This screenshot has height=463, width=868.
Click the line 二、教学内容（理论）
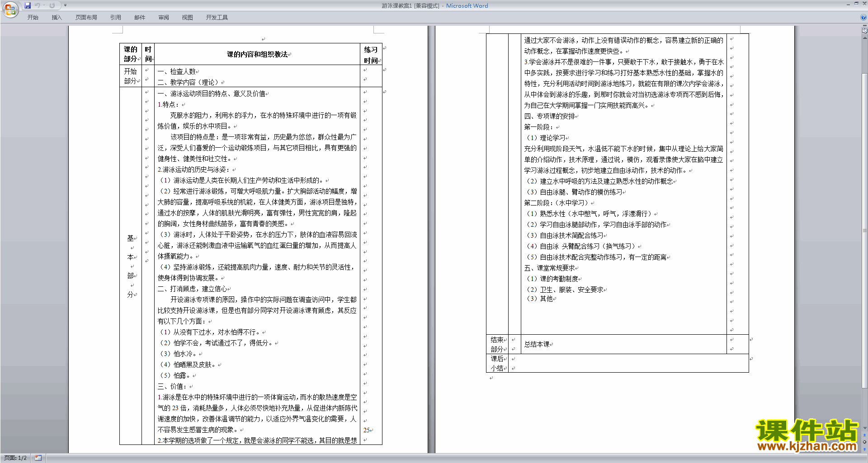point(189,82)
